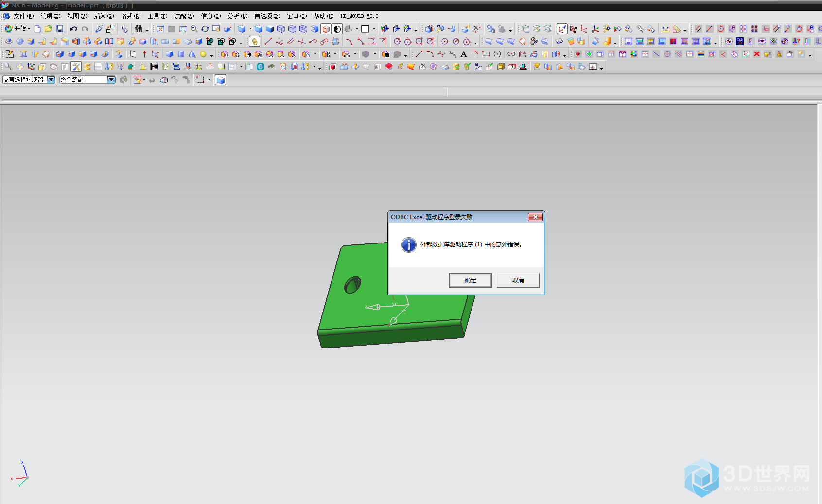Open the 帮助 (Help) menu
The image size is (822, 504).
click(323, 16)
